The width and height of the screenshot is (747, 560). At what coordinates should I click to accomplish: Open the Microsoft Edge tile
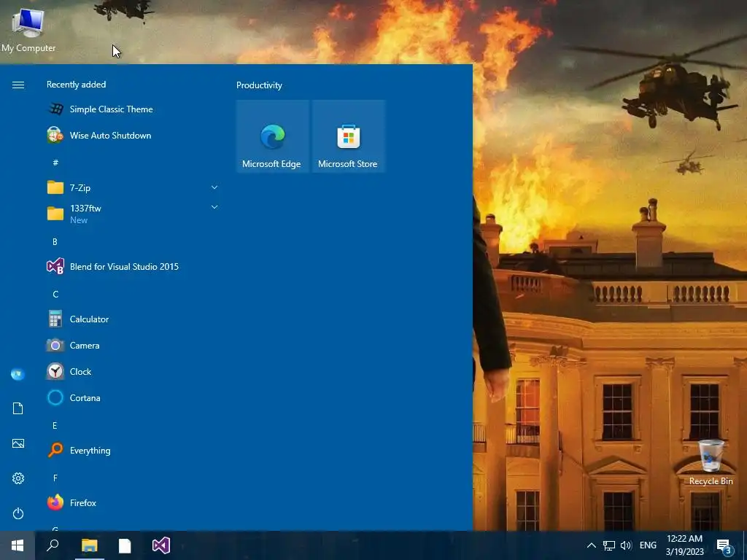[273, 136]
